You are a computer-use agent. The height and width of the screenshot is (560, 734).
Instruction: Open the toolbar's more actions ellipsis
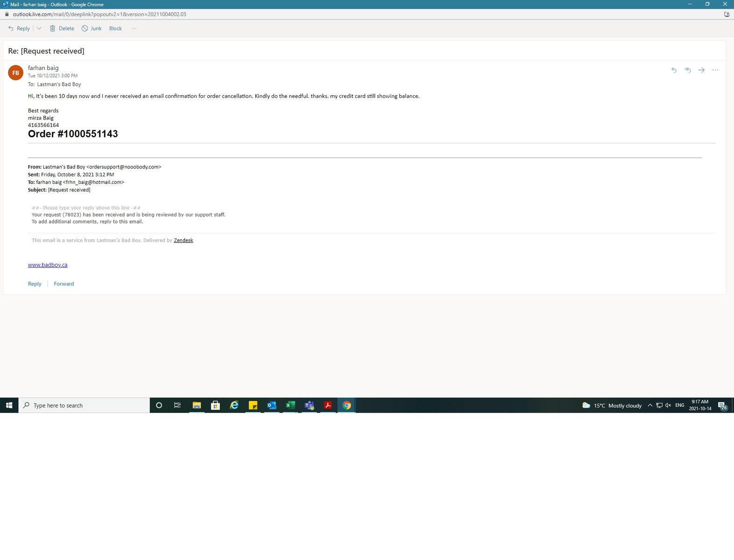[134, 28]
